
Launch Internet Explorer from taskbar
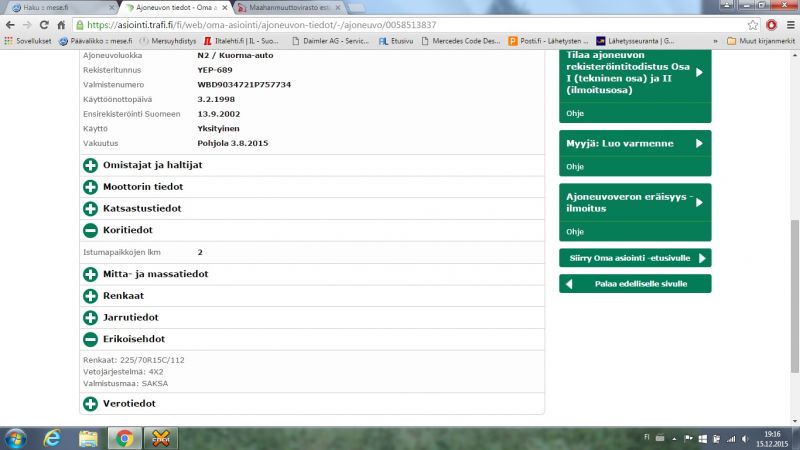52,439
